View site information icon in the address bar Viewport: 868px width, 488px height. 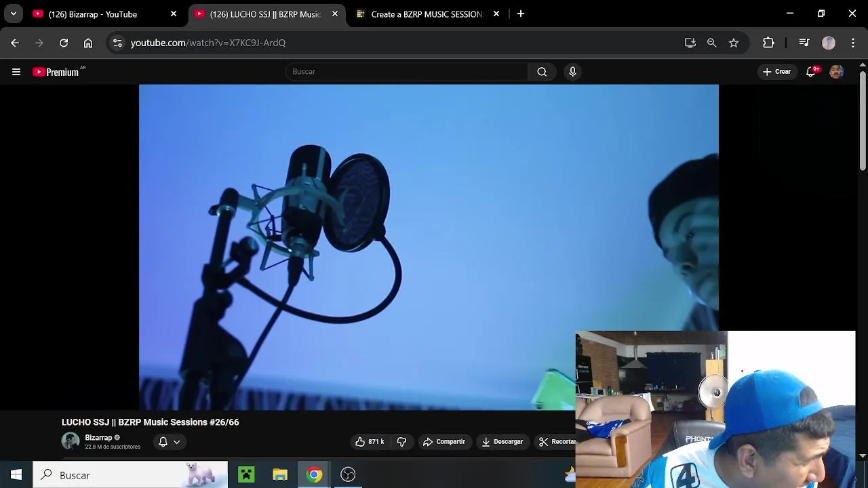[x=117, y=43]
